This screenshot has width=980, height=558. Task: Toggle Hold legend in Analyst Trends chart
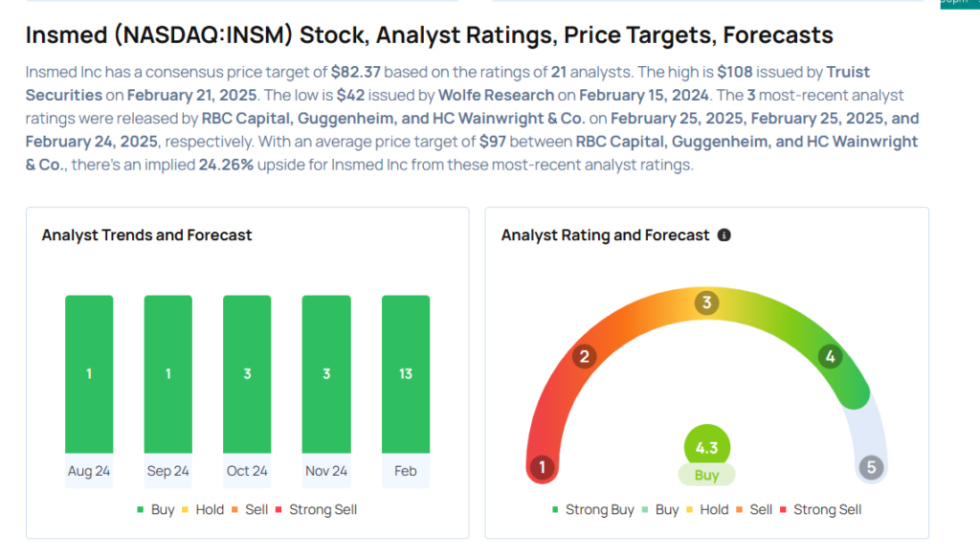click(x=202, y=510)
